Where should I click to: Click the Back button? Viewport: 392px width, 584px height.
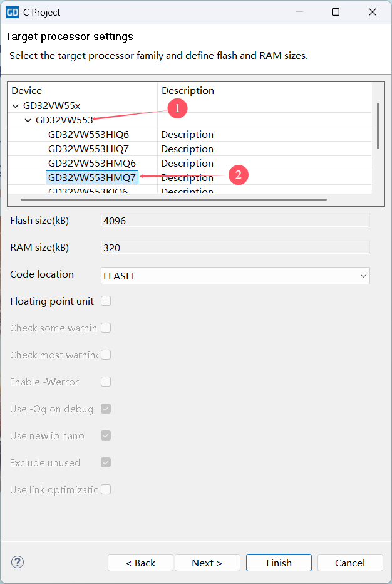140,563
